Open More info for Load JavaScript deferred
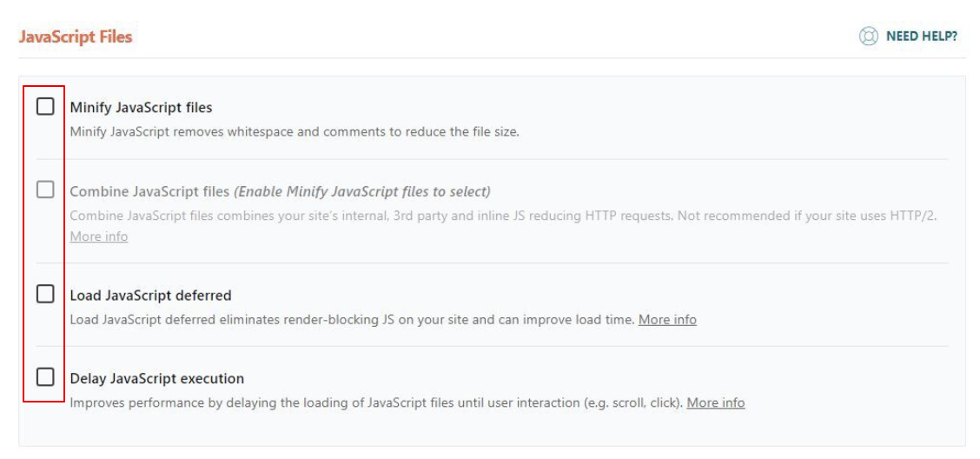Viewport: 980px width, 459px height. tap(667, 319)
